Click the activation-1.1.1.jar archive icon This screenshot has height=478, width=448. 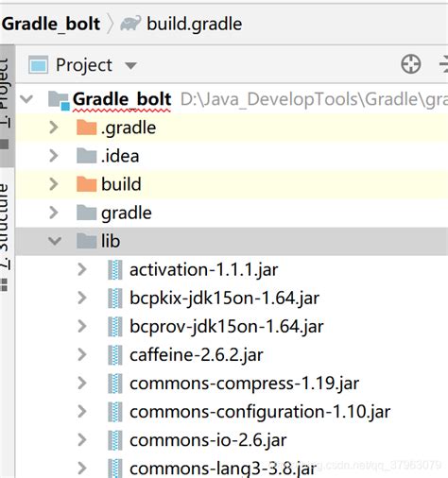[115, 270]
